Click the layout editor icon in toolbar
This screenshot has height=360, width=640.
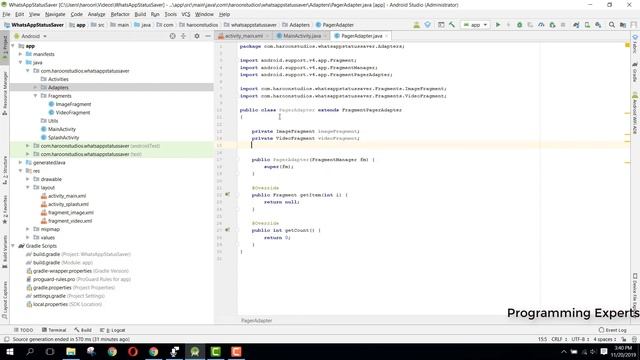pyautogui.click(x=441, y=25)
